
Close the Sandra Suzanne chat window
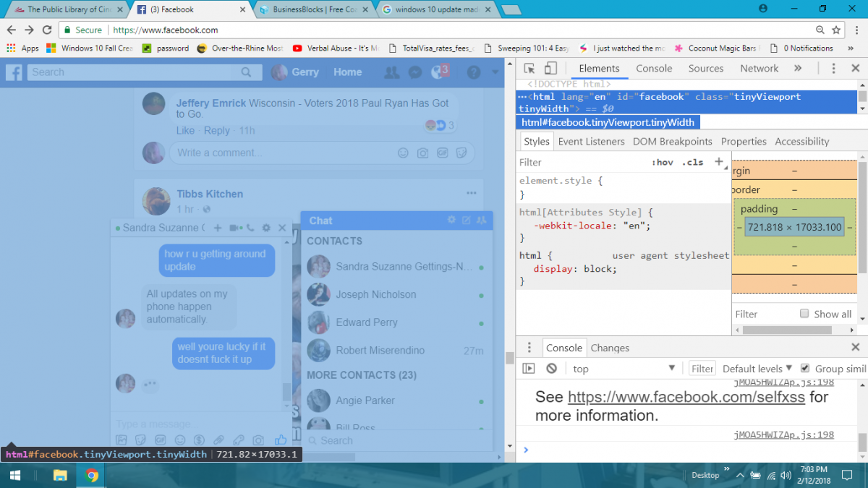[282, 228]
